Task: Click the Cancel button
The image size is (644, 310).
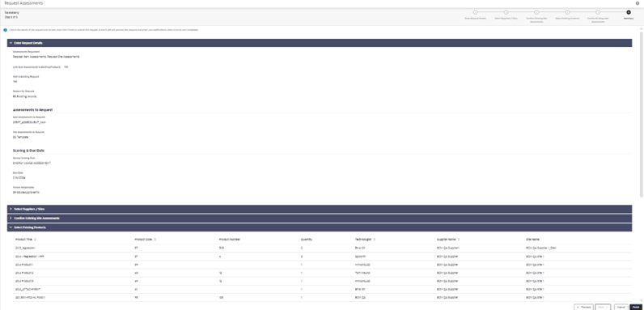Action: tap(621, 307)
